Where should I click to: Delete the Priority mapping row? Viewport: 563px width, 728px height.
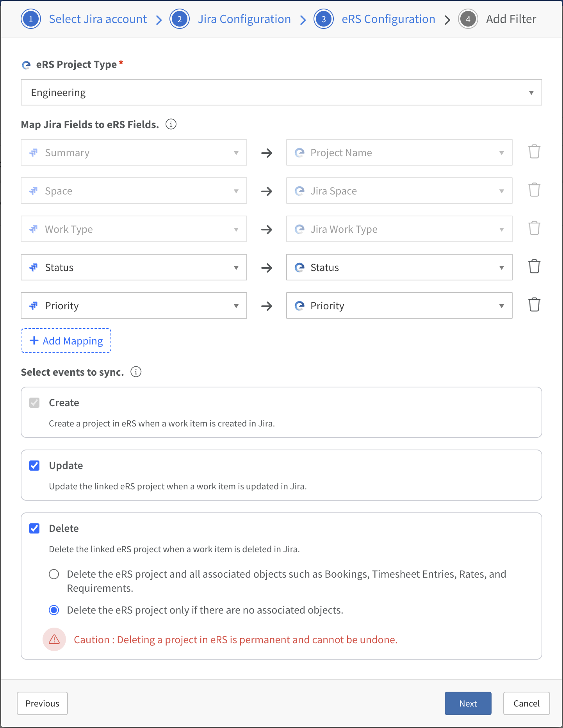tap(534, 305)
